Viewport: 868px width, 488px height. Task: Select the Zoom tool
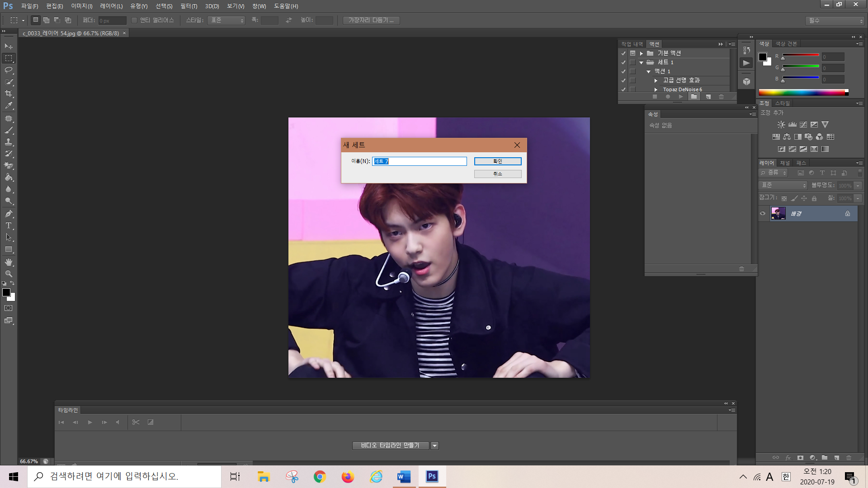[x=9, y=274]
